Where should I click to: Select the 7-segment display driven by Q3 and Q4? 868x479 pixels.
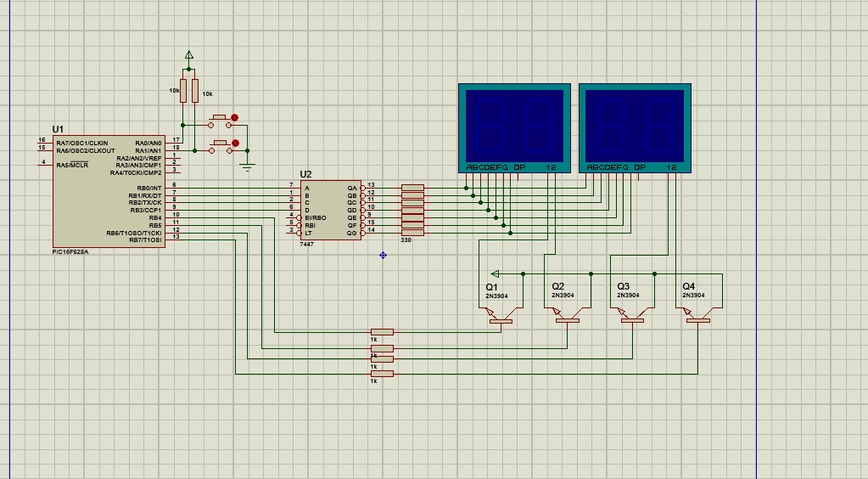635,128
